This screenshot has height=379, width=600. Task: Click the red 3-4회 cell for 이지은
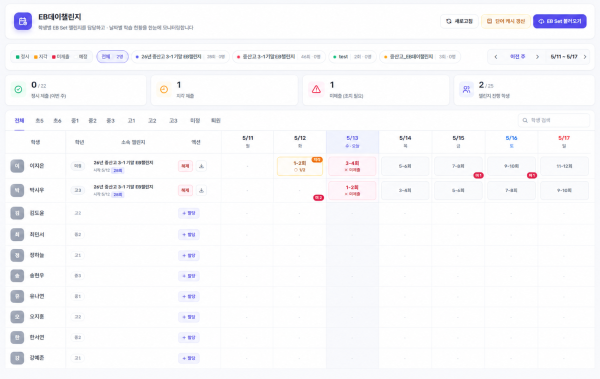point(352,166)
